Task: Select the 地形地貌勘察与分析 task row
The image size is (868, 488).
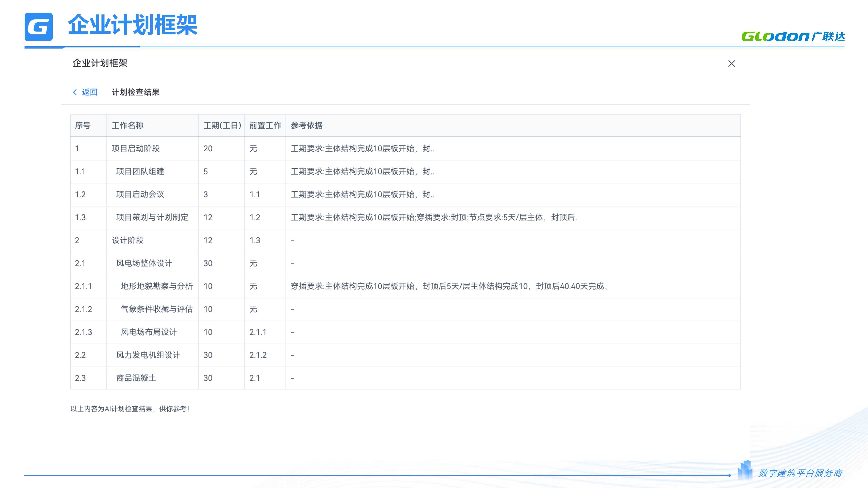Action: [157, 286]
